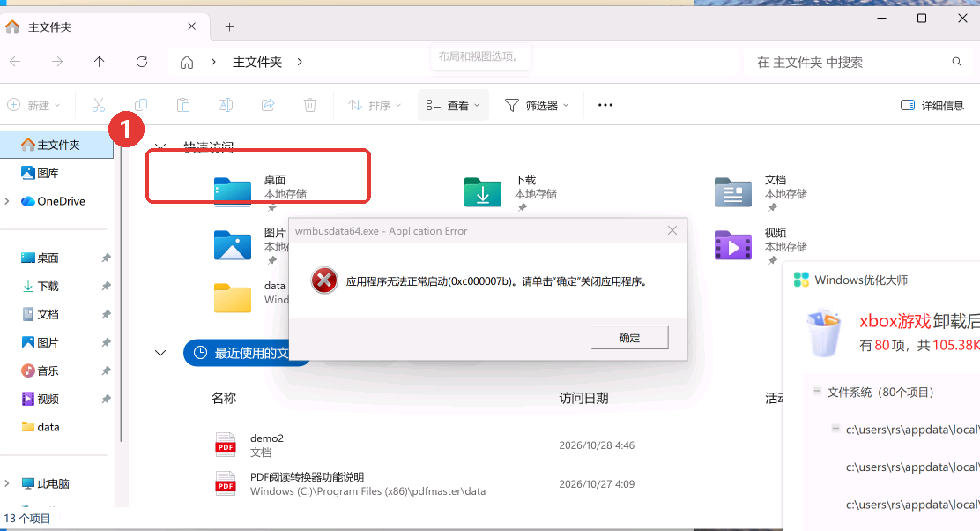Toggle the 详细信息 details pane
This screenshot has height=531, width=980.
[932, 105]
